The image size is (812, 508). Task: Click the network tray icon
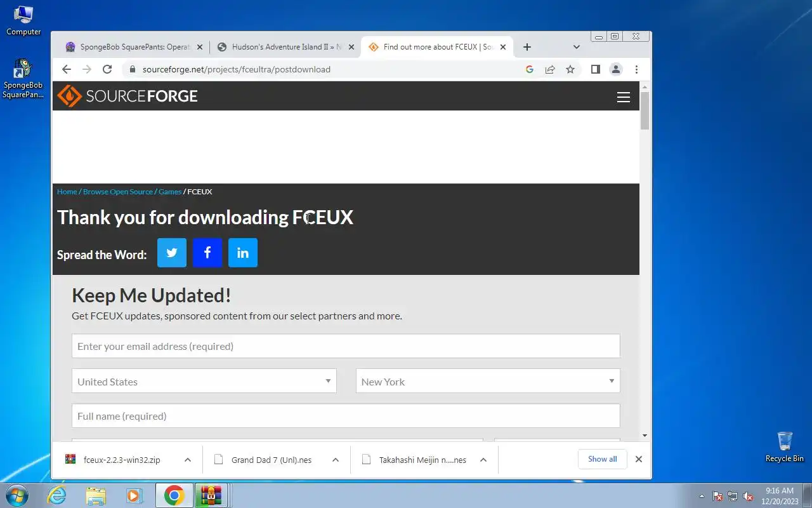pyautogui.click(x=733, y=497)
